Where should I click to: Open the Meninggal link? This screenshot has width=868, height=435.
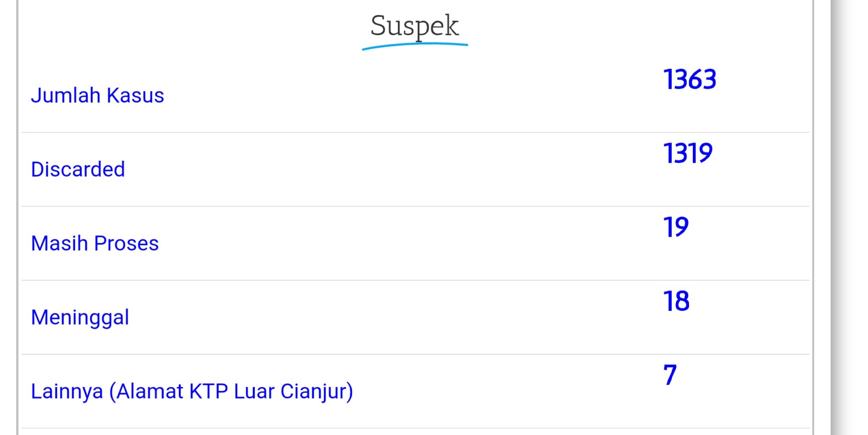pyautogui.click(x=80, y=317)
